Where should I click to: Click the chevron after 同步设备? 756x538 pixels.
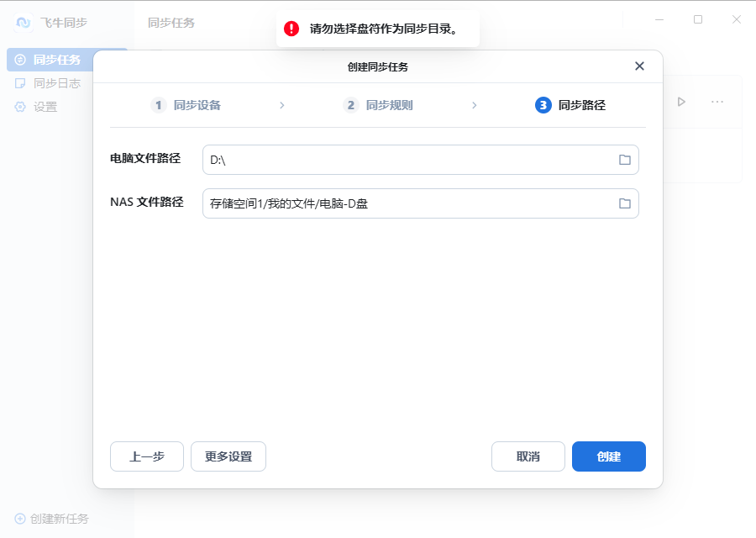pos(282,105)
